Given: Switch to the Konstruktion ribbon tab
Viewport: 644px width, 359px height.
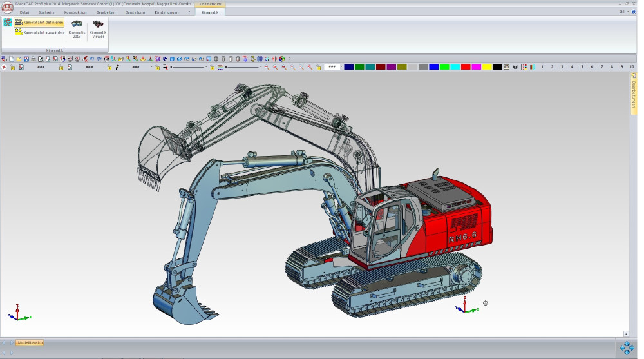Looking at the screenshot, I should (75, 12).
